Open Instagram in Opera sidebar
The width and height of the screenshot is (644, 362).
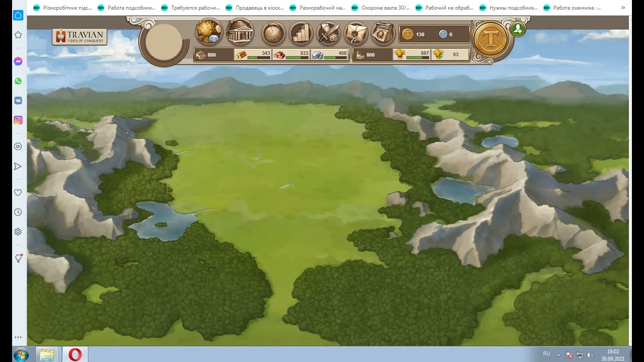point(18,120)
